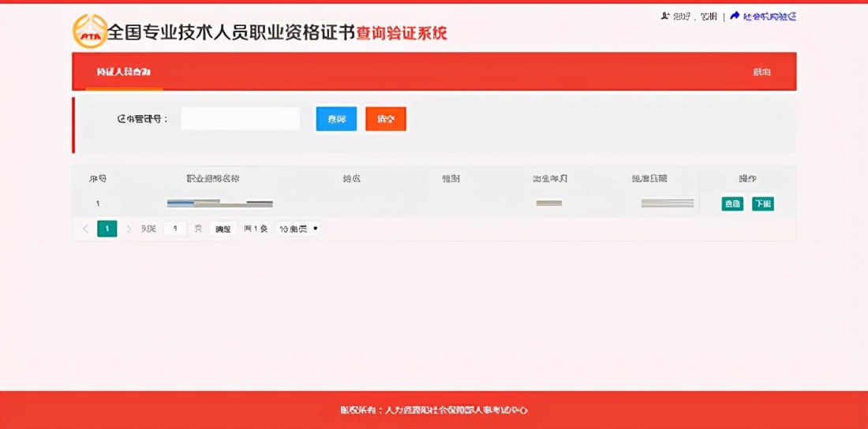The height and width of the screenshot is (429, 868).
Task: Click the round orange site logo
Action: coord(90,31)
